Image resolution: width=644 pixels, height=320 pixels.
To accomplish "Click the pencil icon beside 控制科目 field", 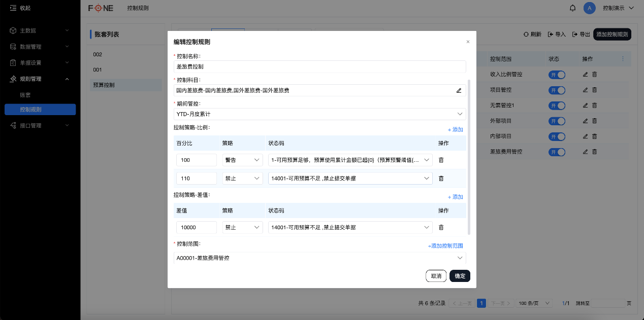I will pyautogui.click(x=459, y=90).
